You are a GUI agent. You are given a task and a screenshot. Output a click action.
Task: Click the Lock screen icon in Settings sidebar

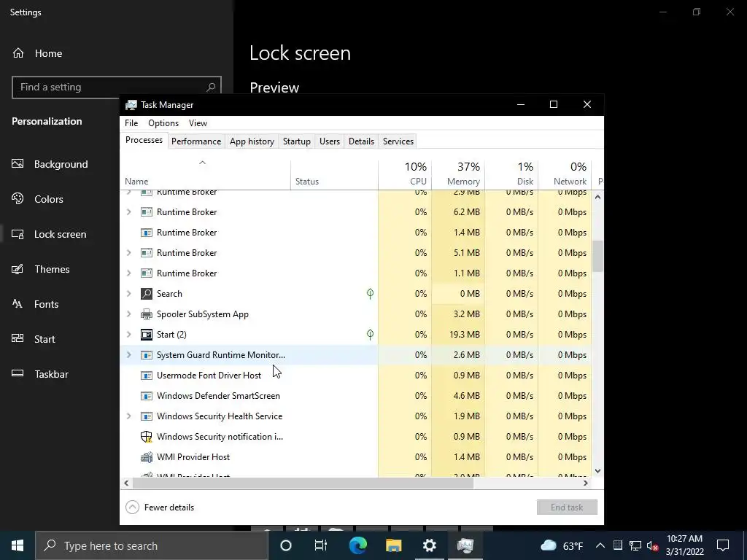click(18, 234)
